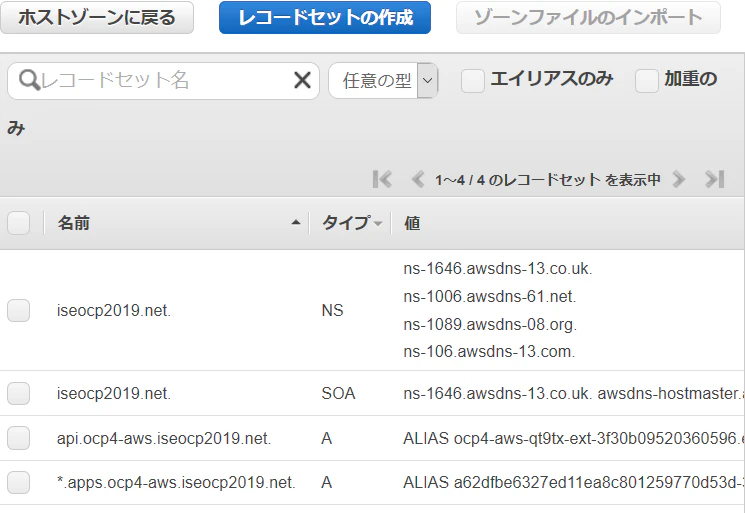
Task: Open the 任意の型 type dropdown
Action: pyautogui.click(x=383, y=80)
